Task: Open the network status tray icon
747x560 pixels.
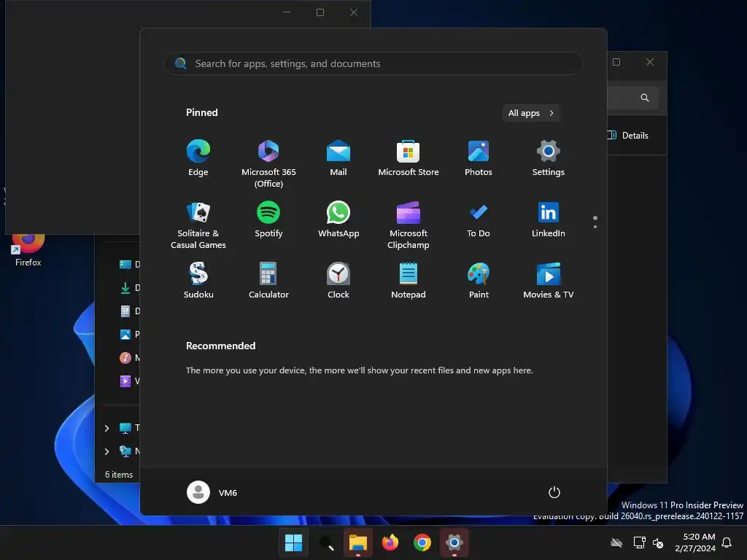Action: [639, 542]
